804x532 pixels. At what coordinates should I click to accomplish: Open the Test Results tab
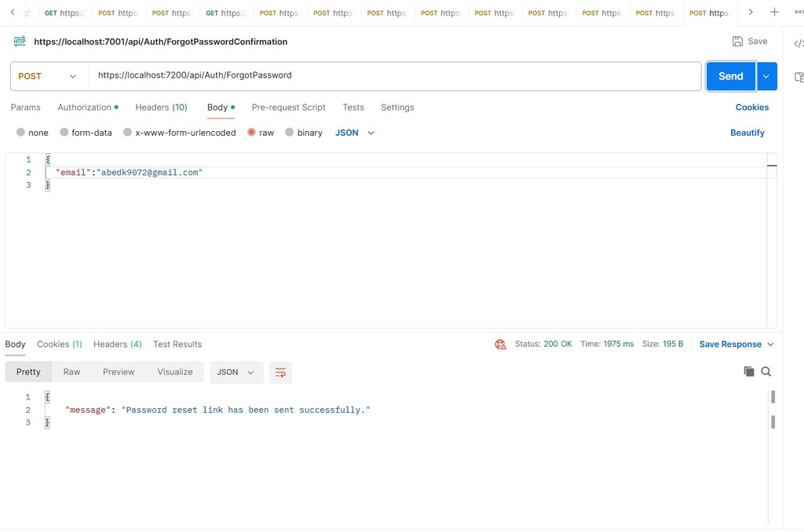click(x=177, y=344)
